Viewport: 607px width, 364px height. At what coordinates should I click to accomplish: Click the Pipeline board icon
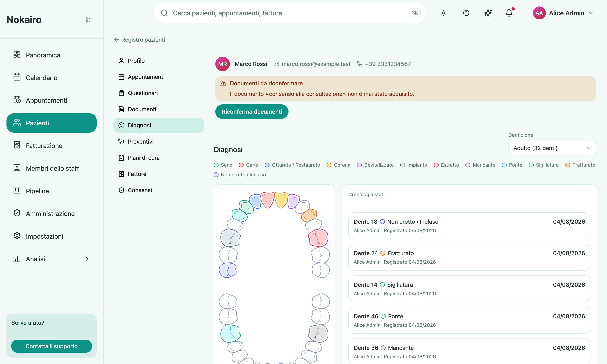pos(17,190)
